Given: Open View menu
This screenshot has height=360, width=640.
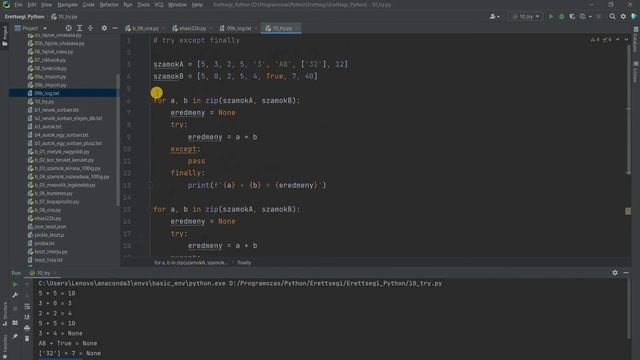Looking at the screenshot, I should tap(47, 5).
